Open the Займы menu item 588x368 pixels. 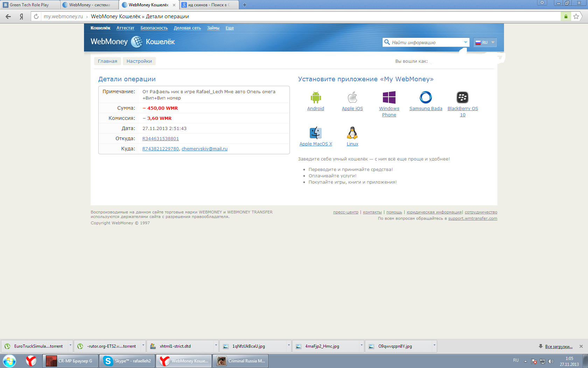tap(213, 28)
